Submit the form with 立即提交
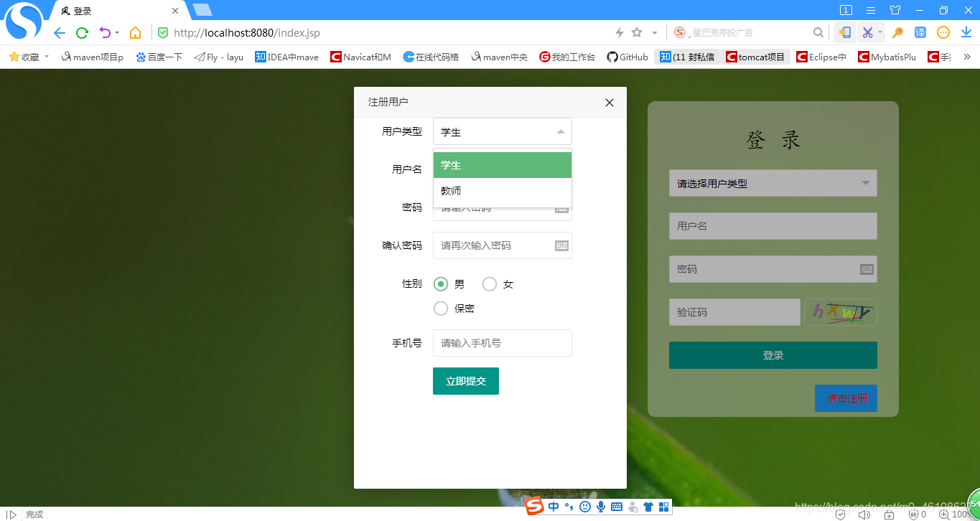980x521 pixels. [x=466, y=381]
